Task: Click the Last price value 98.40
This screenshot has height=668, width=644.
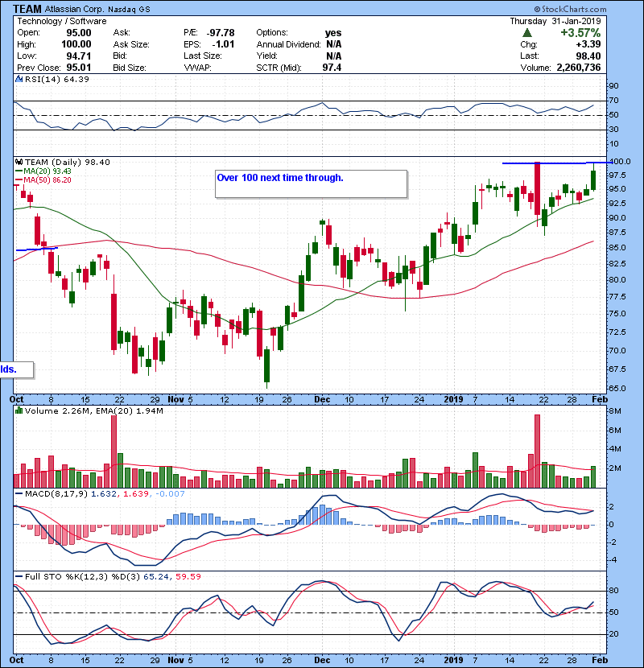Action: tap(588, 56)
